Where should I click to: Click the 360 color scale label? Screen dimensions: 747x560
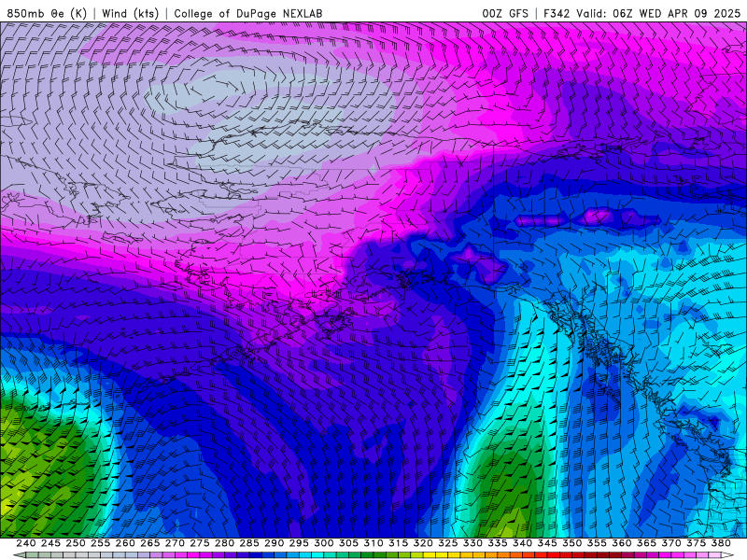click(622, 543)
